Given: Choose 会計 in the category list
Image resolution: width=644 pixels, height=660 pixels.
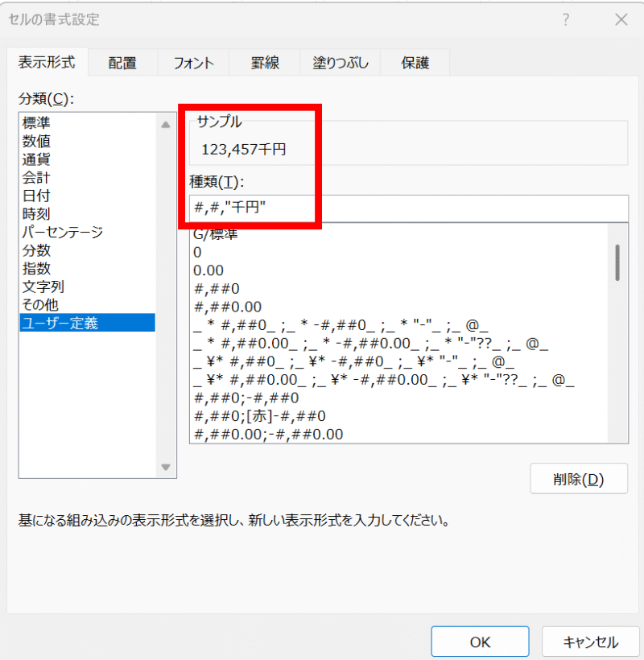Looking at the screenshot, I should coord(88,177).
